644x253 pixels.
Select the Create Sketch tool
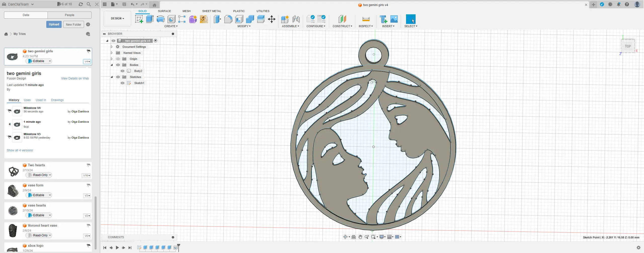[x=139, y=19]
